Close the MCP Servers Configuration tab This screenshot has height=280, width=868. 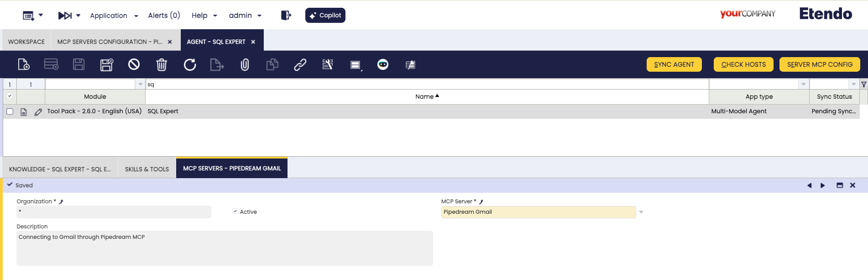[170, 42]
